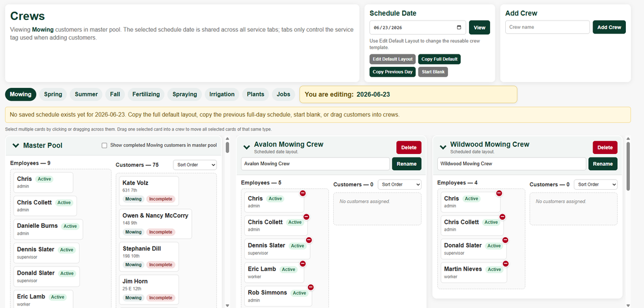Viewport: 644px width, 308px height.
Task: Remove Chris from Wildwood Mowing Crew
Action: point(499,193)
